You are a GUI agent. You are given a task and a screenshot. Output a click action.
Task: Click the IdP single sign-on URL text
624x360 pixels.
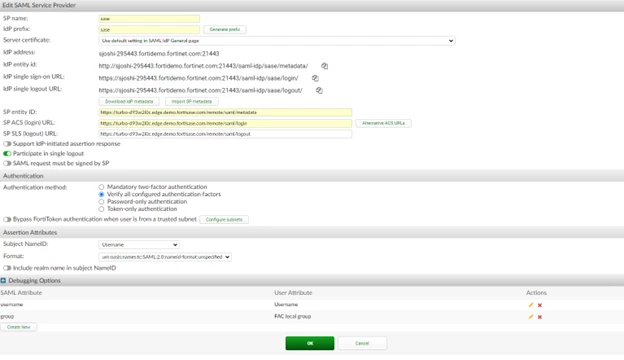(x=199, y=78)
